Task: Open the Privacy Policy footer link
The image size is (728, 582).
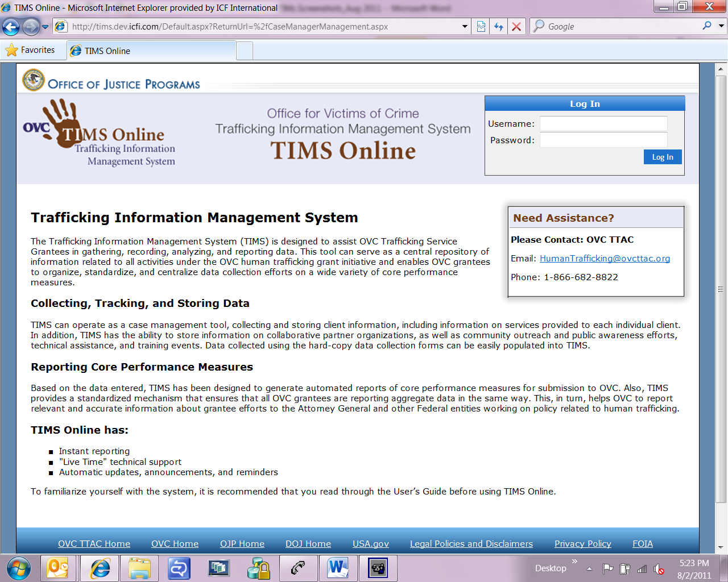Action: coord(583,544)
